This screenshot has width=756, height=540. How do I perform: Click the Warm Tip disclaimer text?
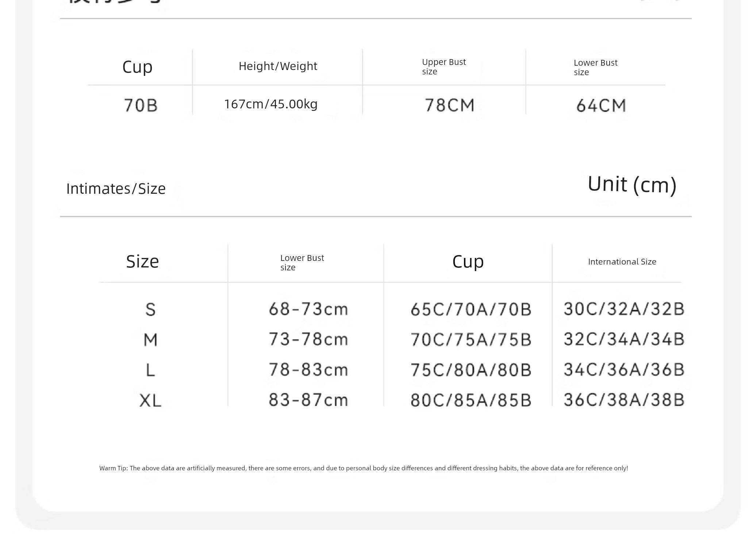click(x=364, y=468)
